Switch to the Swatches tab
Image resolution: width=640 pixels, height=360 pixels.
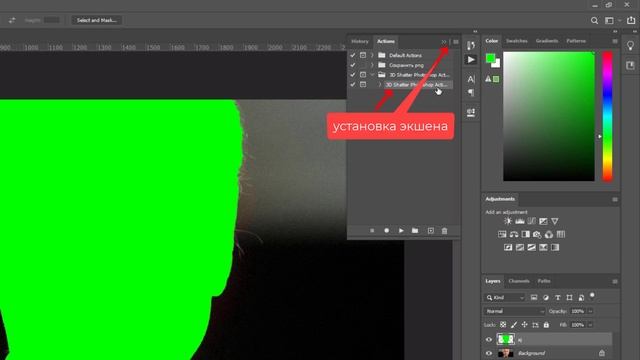coord(517,41)
